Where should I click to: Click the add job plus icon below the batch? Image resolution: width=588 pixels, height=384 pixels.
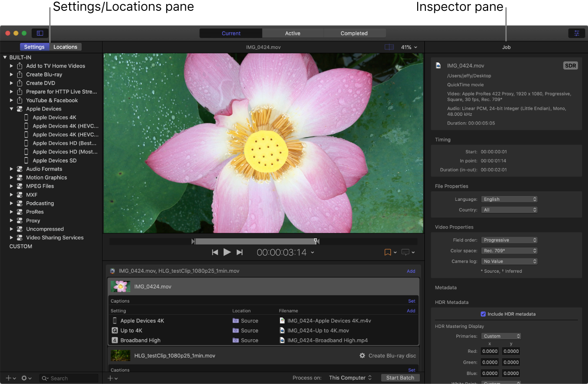pyautogui.click(x=110, y=378)
